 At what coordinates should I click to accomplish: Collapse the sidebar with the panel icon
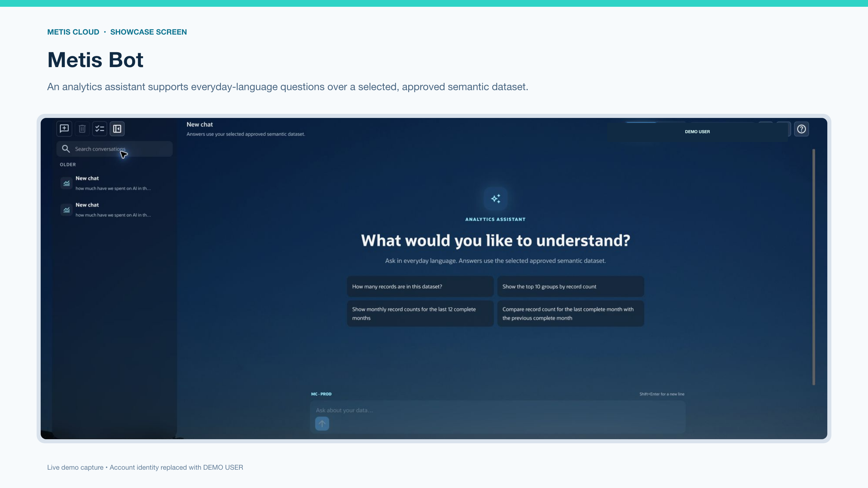pos(117,129)
